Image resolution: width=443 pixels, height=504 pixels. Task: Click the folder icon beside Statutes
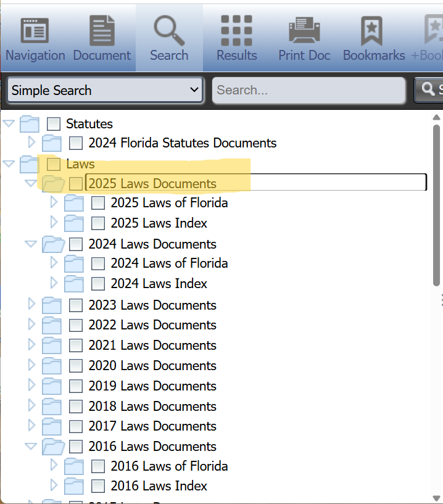click(29, 124)
